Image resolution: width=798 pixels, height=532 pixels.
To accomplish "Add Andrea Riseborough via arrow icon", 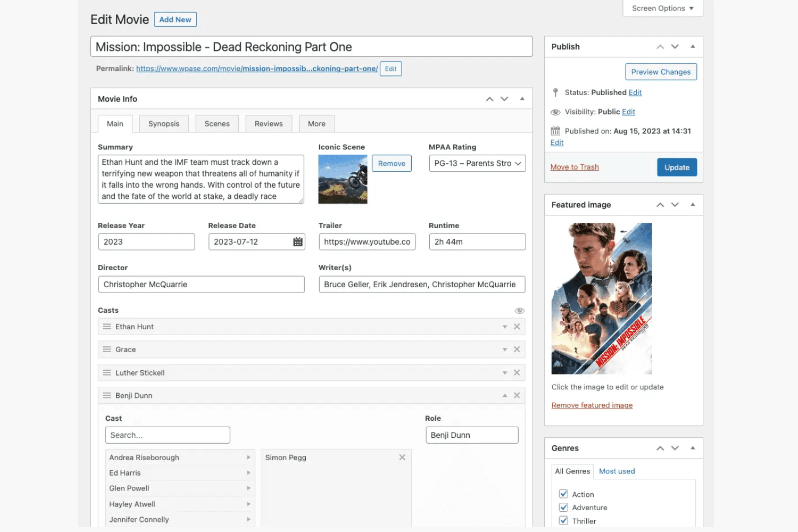I will [248, 458].
